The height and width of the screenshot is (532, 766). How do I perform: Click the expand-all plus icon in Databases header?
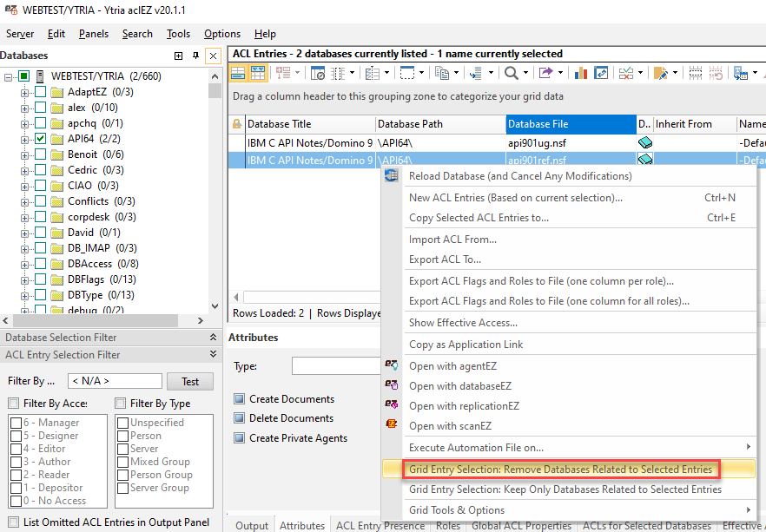pos(179,56)
